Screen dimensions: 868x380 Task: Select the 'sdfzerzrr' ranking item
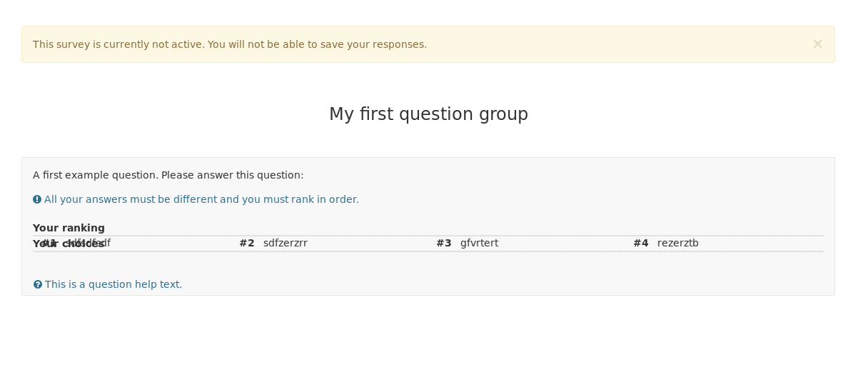(x=286, y=244)
